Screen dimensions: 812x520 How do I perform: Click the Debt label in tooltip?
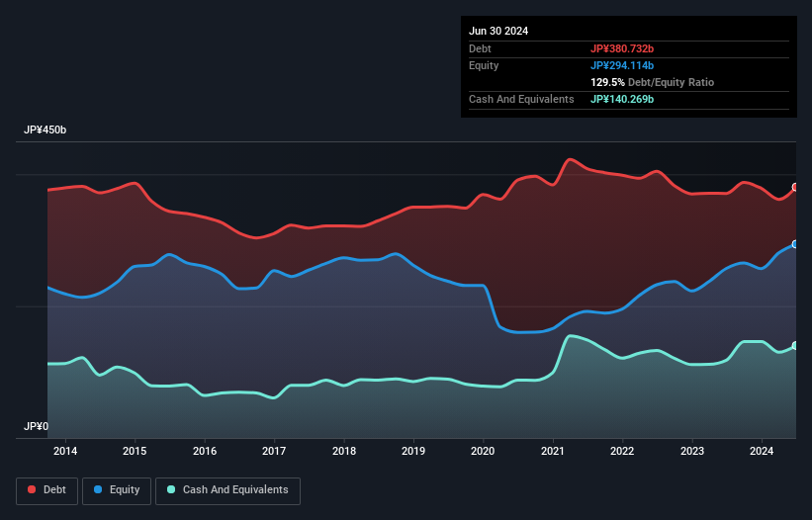click(480, 48)
